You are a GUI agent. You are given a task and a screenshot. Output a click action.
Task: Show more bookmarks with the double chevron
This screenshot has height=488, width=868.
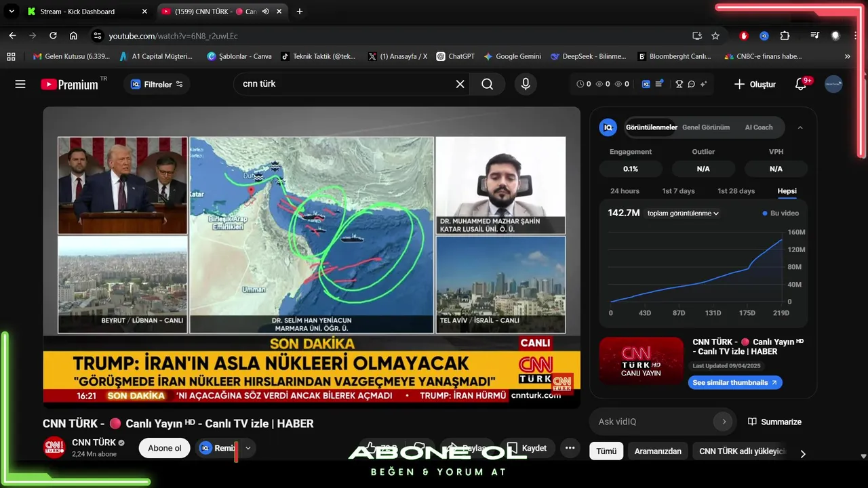click(847, 56)
